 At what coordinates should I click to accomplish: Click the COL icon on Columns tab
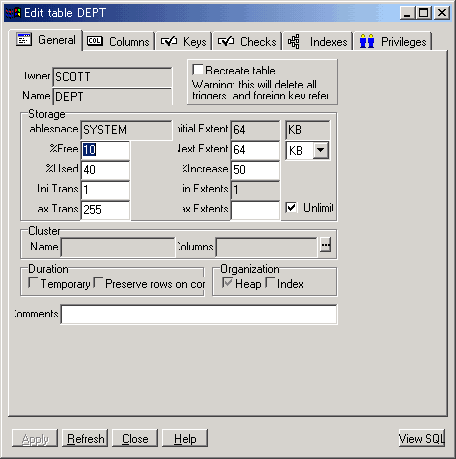[x=95, y=41]
